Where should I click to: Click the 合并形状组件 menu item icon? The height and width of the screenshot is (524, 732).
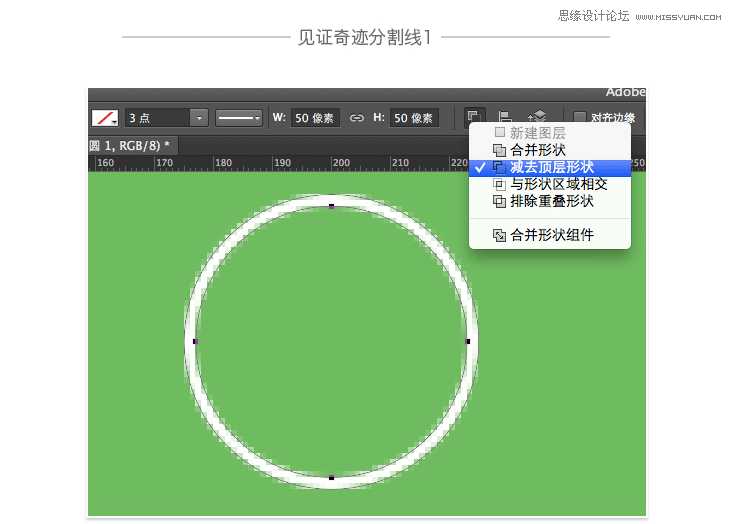coord(499,235)
